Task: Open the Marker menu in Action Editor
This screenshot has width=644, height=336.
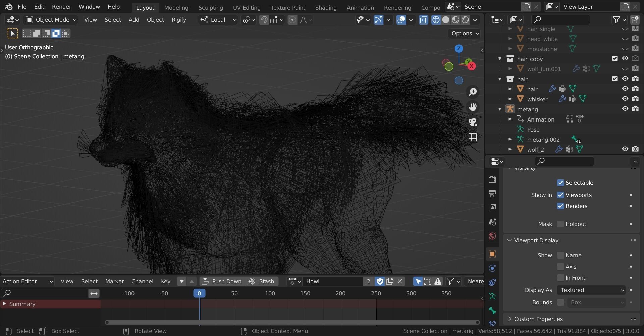Action: [114, 281]
